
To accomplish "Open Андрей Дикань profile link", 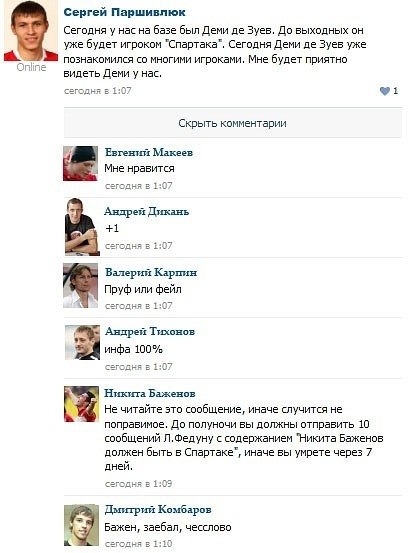I will (x=146, y=212).
